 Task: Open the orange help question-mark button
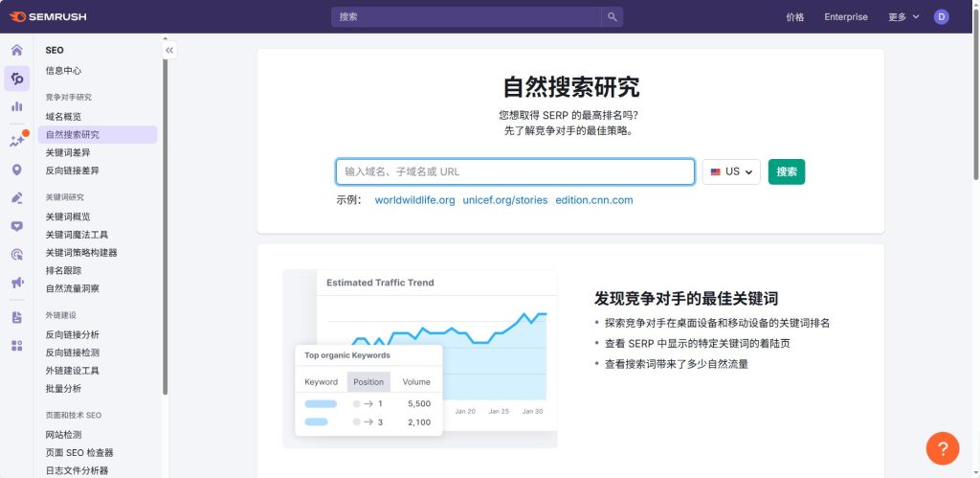pyautogui.click(x=943, y=448)
